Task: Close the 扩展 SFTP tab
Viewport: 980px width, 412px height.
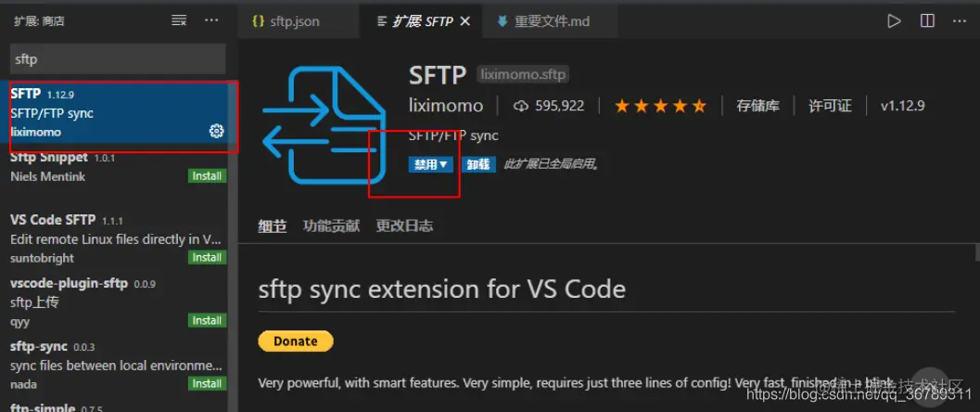Action: (x=465, y=21)
